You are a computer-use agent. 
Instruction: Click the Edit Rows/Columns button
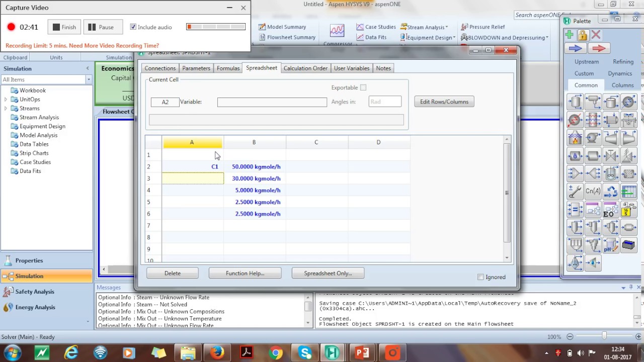coord(444,102)
